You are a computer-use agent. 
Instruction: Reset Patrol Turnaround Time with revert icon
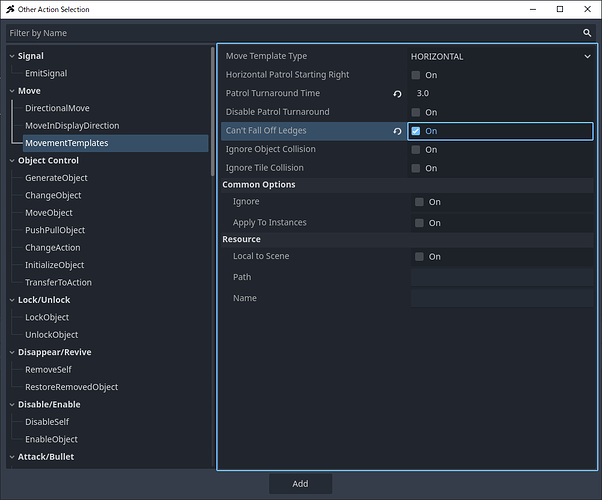[397, 93]
